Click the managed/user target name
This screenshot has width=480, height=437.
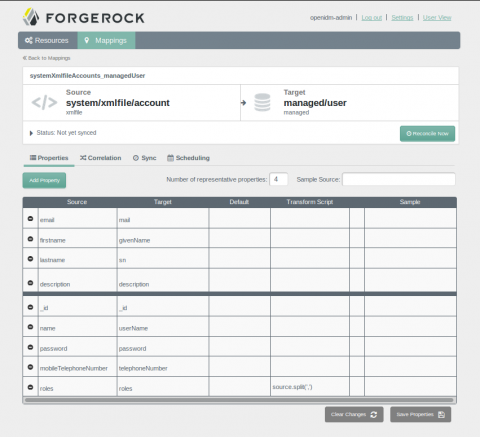315,103
